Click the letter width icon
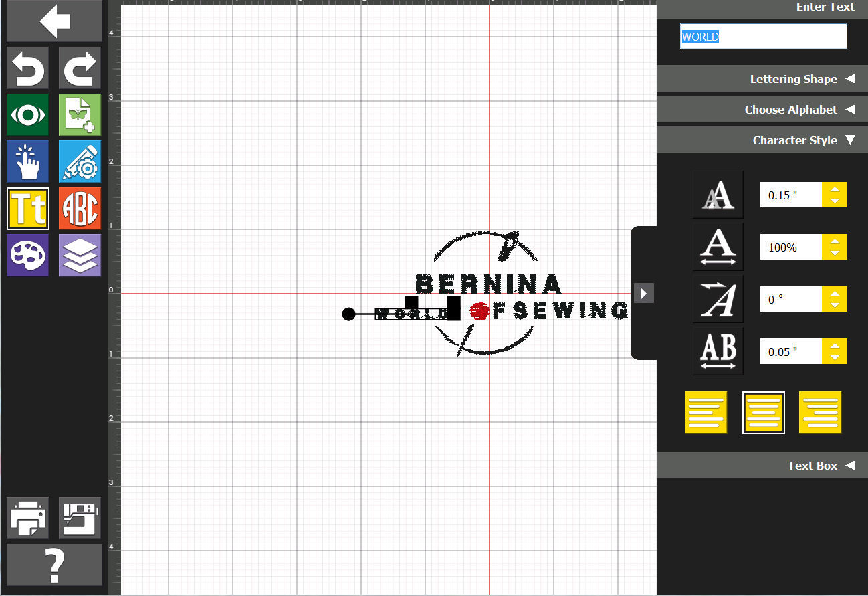The width and height of the screenshot is (868, 596). point(718,247)
